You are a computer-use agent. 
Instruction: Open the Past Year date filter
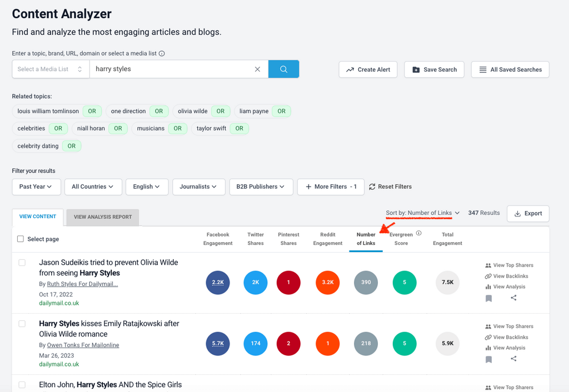click(x=36, y=187)
